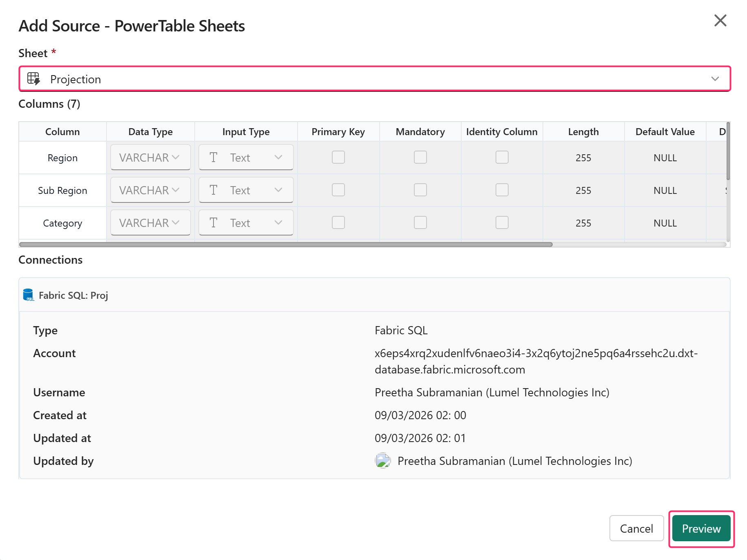
Task: Click the horizontal scrollbar under the columns table
Action: coord(286,244)
